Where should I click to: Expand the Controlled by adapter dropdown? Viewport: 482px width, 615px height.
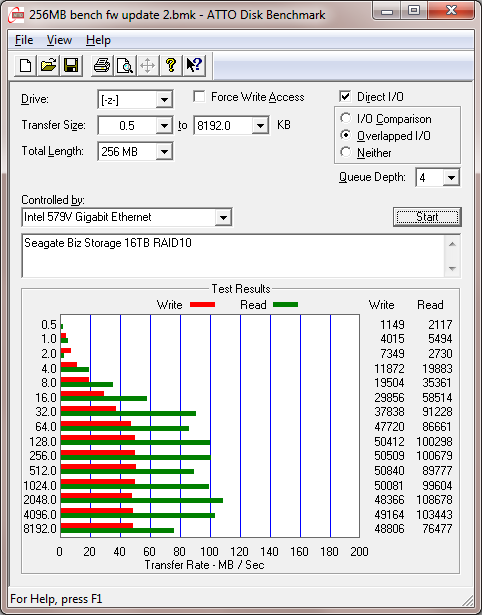tap(223, 217)
